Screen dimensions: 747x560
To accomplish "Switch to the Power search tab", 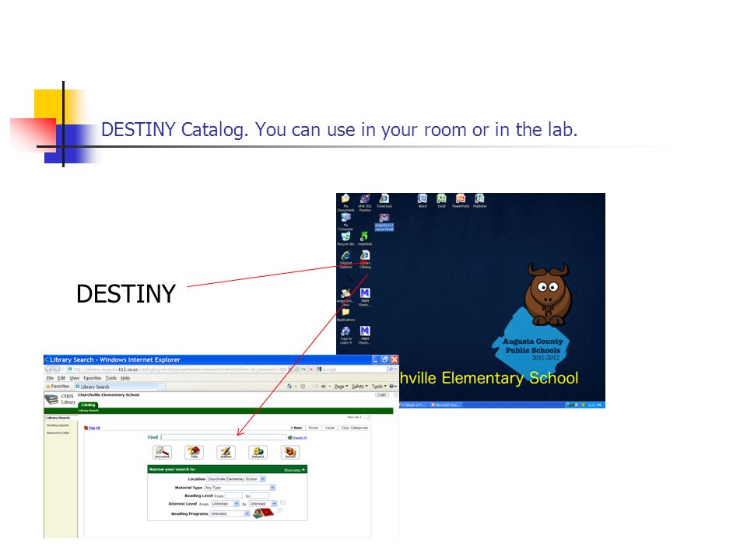I will pos(314,428).
